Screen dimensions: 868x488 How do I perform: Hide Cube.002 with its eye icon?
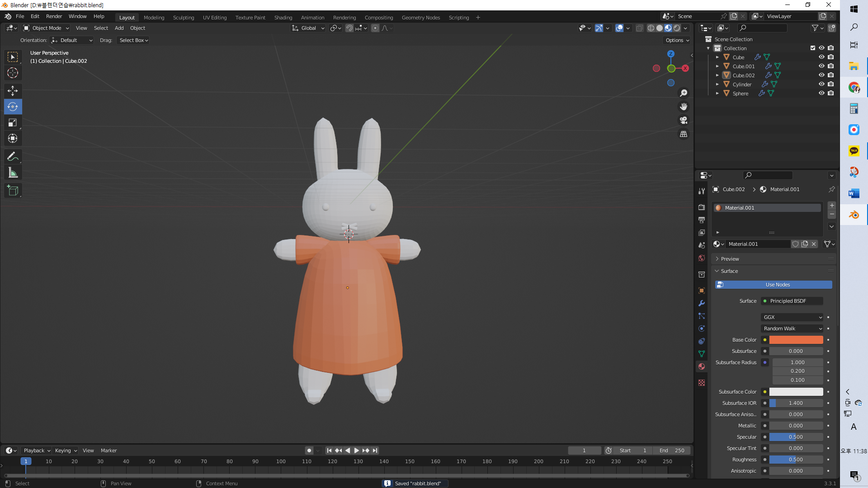[x=821, y=75]
